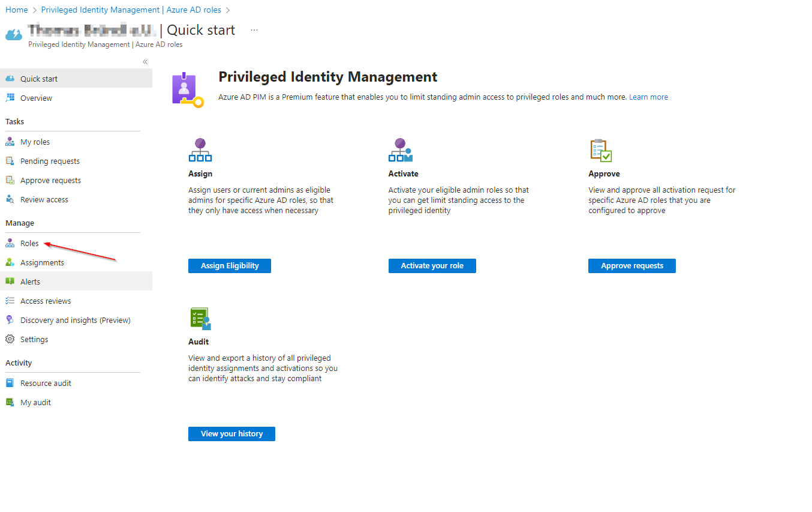Click the Activity section label
This screenshot has width=812, height=512.
tap(19, 363)
